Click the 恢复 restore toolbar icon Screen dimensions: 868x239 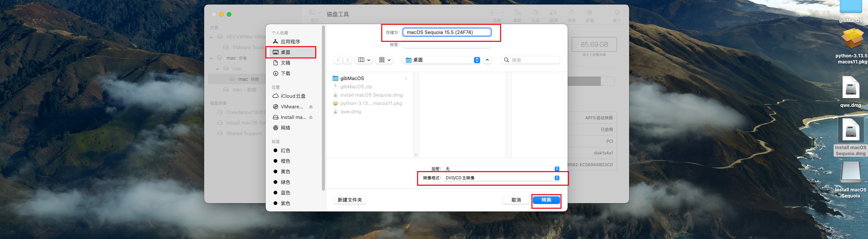tap(572, 13)
